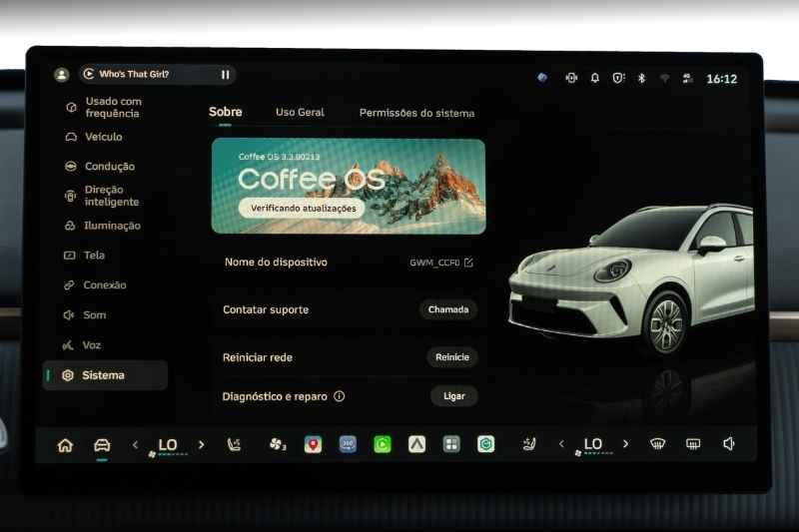The height and width of the screenshot is (532, 799).
Task: Open the Veículo settings section
Action: 94,137
